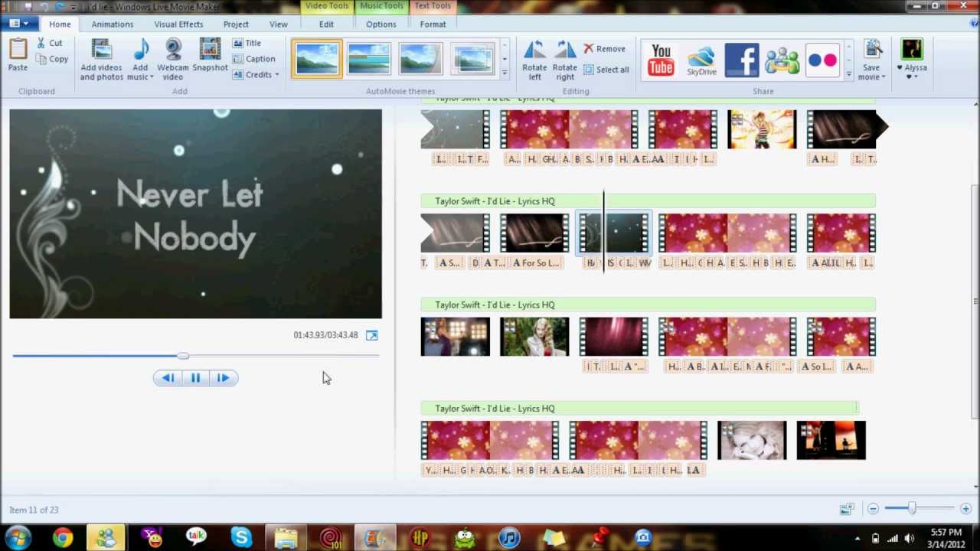Select second AutoMovie theme thumbnail
This screenshot has height=551, width=980.
click(369, 59)
